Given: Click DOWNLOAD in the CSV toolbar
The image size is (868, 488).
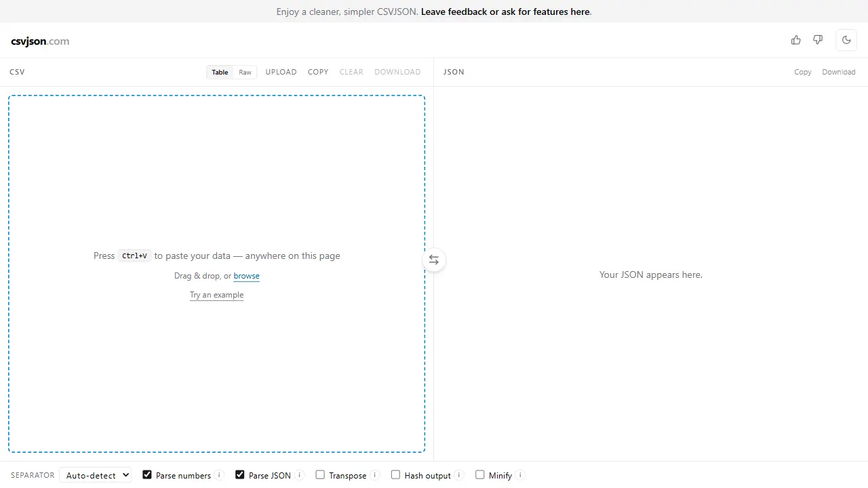Looking at the screenshot, I should click(x=397, y=72).
